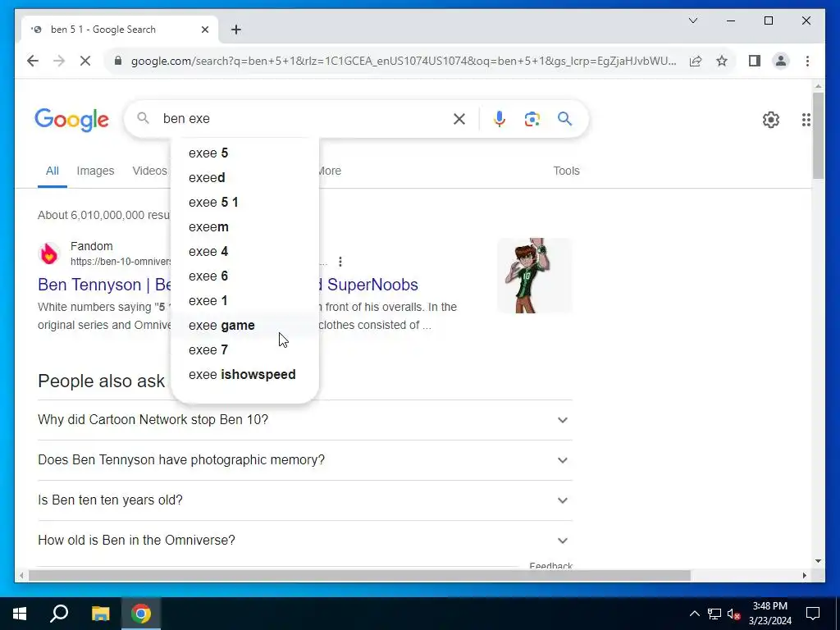Click the Google logo
The image size is (840, 630).
pos(72,120)
